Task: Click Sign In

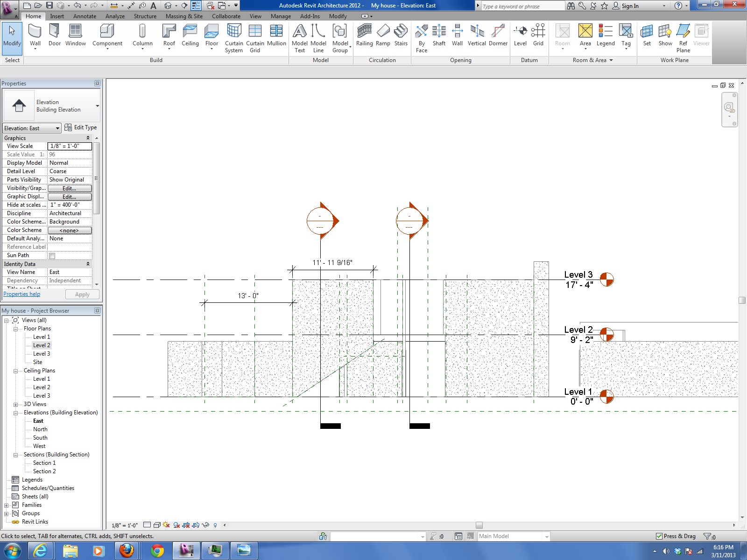Action: [x=625, y=6]
